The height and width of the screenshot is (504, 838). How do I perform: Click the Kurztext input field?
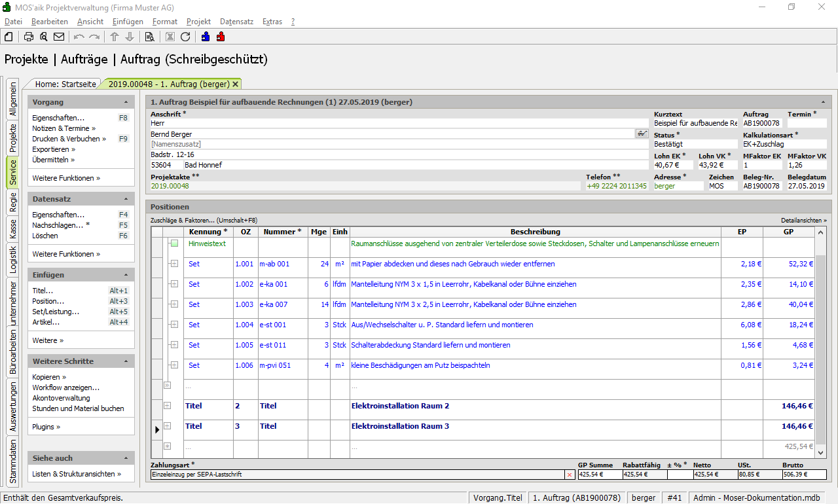695,123
